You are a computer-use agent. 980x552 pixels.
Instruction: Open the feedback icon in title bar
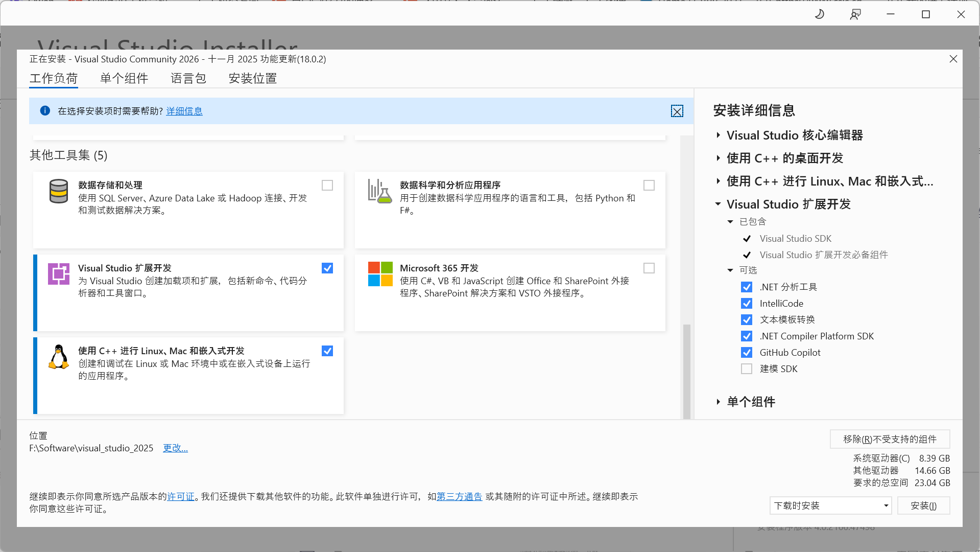(x=855, y=14)
